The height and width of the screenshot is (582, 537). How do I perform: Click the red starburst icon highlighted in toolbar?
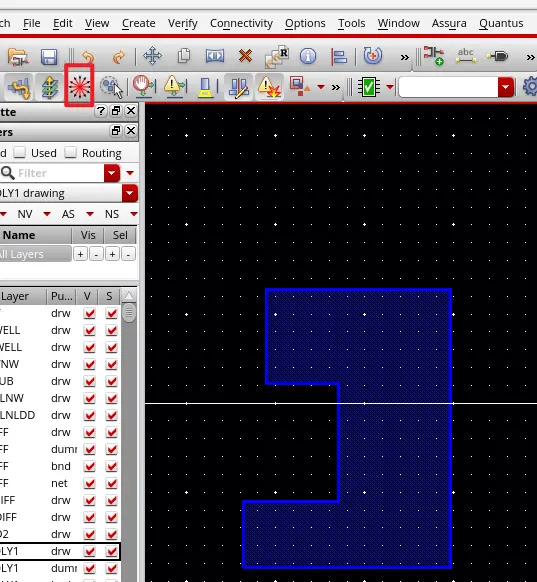(x=79, y=86)
